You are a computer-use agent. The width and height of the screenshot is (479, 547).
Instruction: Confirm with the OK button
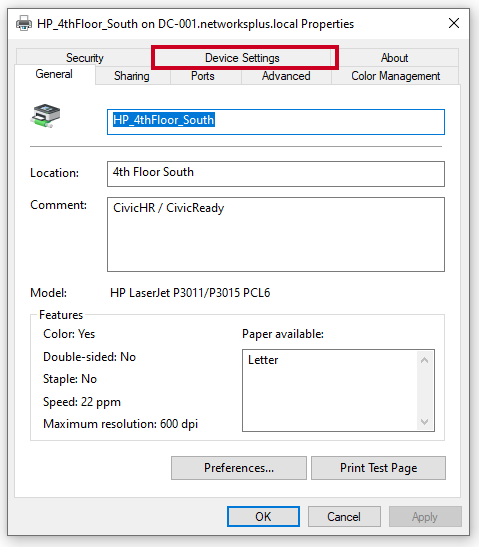coord(263,516)
